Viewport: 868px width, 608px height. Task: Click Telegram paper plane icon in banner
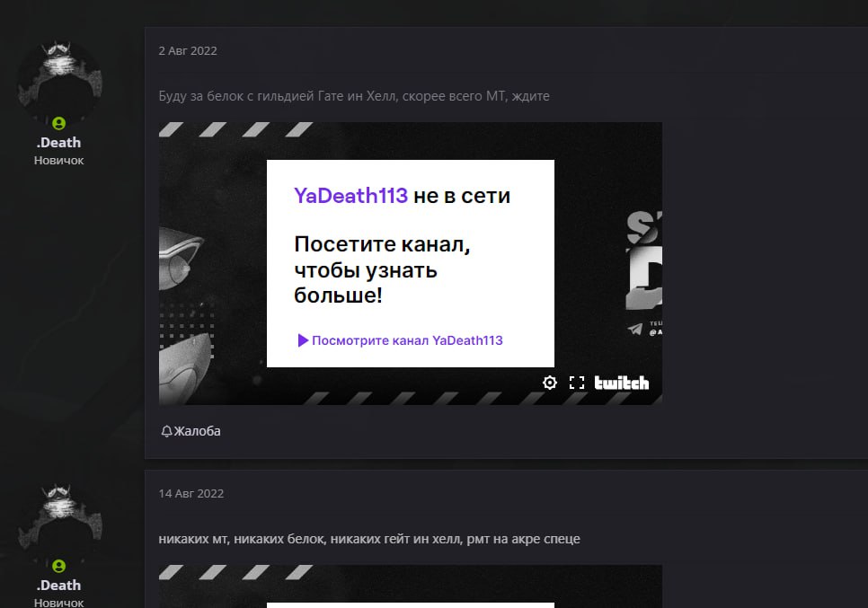(635, 330)
